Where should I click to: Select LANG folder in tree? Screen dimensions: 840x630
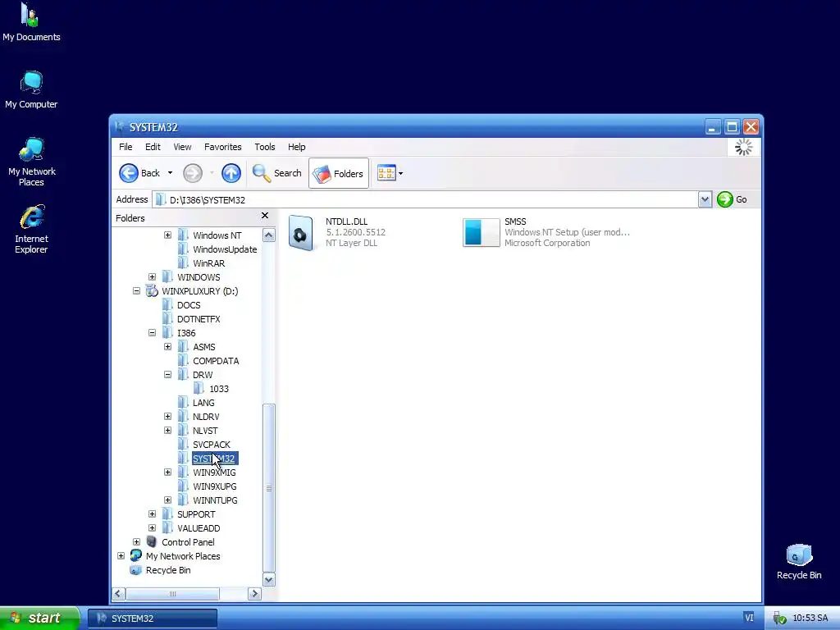(203, 403)
